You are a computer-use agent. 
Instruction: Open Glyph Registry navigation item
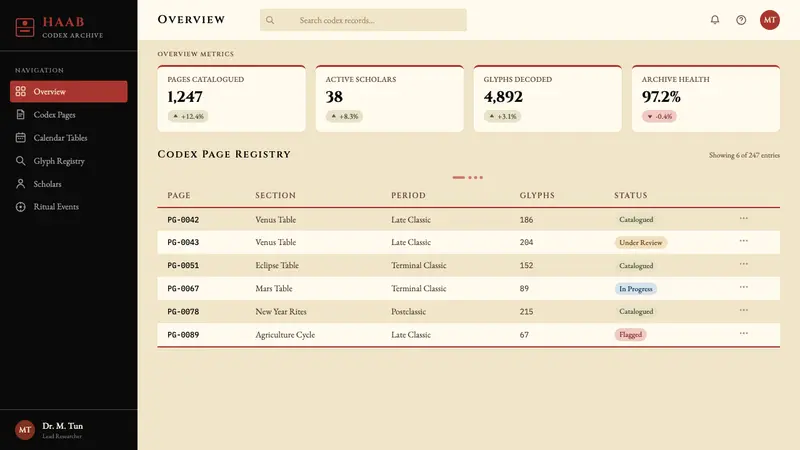pos(68,161)
